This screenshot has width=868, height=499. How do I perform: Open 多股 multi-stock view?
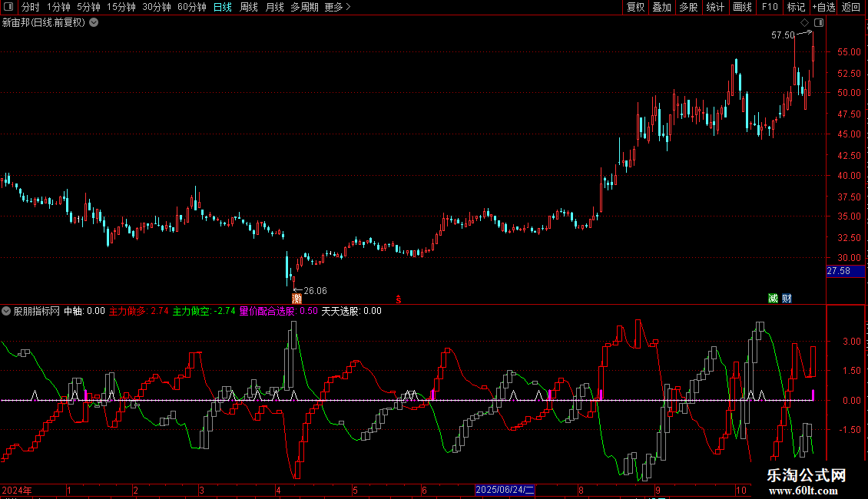pos(688,7)
